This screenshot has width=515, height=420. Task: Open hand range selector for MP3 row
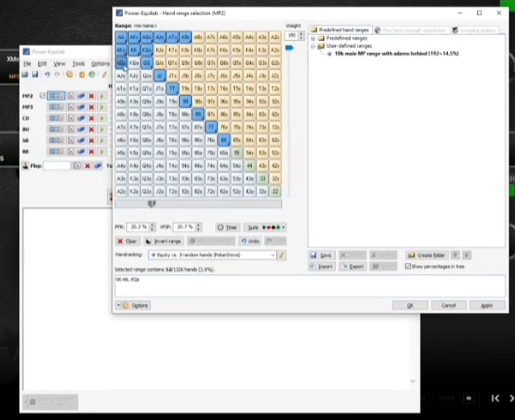pyautogui.click(x=56, y=107)
